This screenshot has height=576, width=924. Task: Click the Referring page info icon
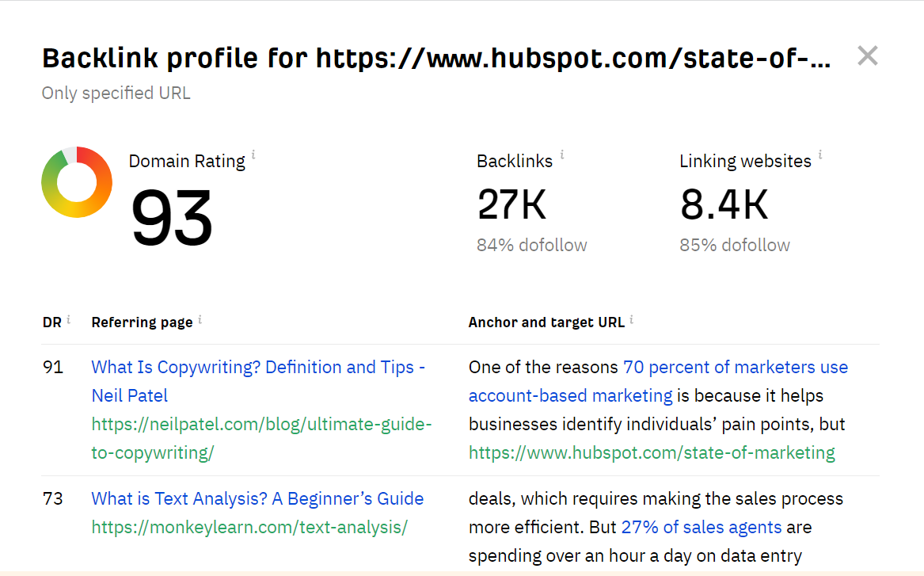[x=200, y=319]
